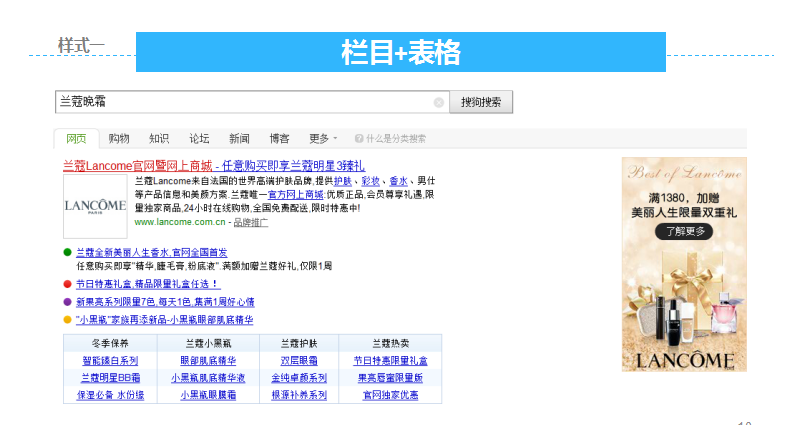Screen dimensions: 800x425
Task: Click the 智能臻白系列 table link
Action: click(x=110, y=361)
